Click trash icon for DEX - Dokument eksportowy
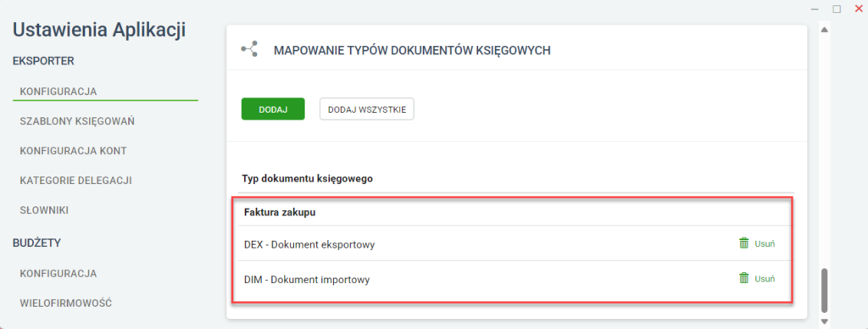The image size is (868, 329). 743,243
